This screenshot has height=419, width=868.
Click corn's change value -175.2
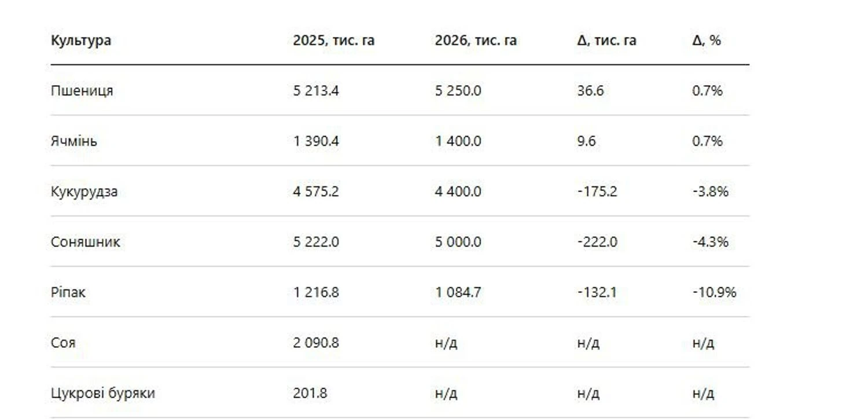pyautogui.click(x=597, y=192)
